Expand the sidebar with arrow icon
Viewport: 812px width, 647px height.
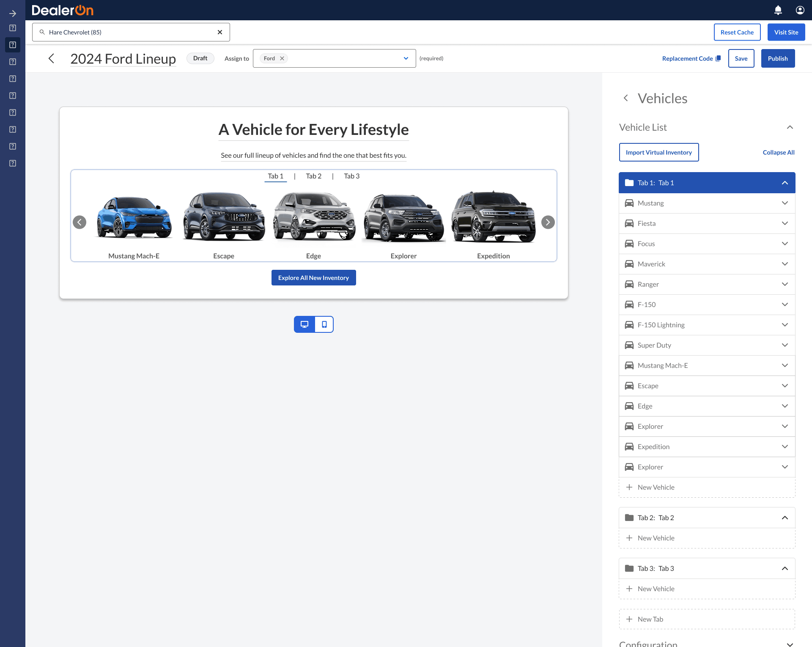coord(13,14)
